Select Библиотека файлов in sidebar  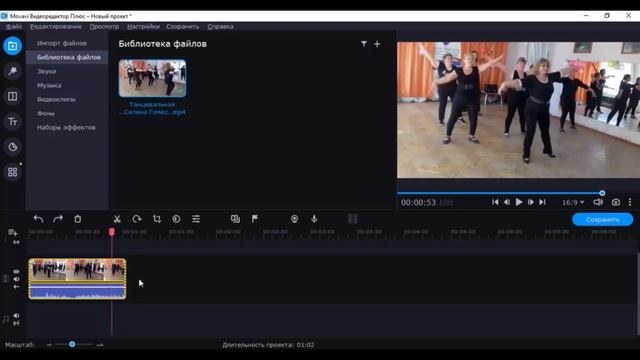(67, 57)
